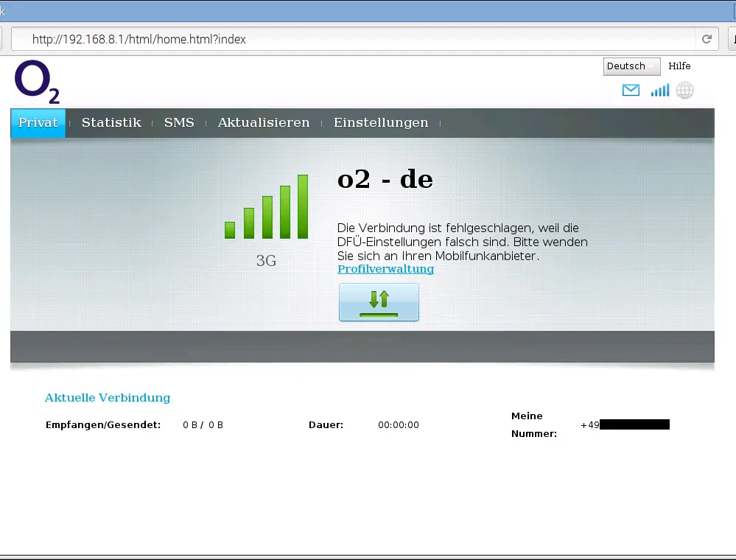Screen dimensions: 736x560
Task: Select the Privat tab
Action: pyautogui.click(x=38, y=123)
